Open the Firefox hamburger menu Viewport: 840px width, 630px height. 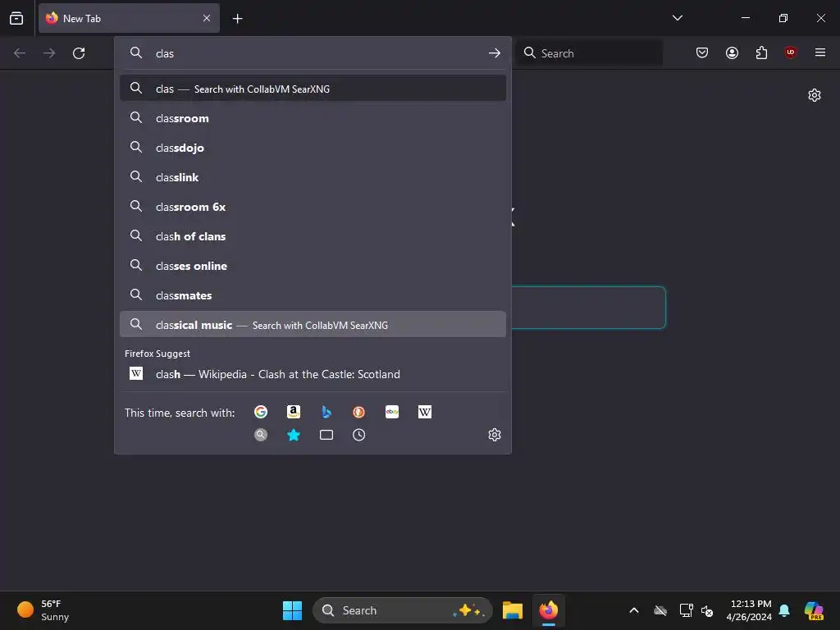coord(820,52)
